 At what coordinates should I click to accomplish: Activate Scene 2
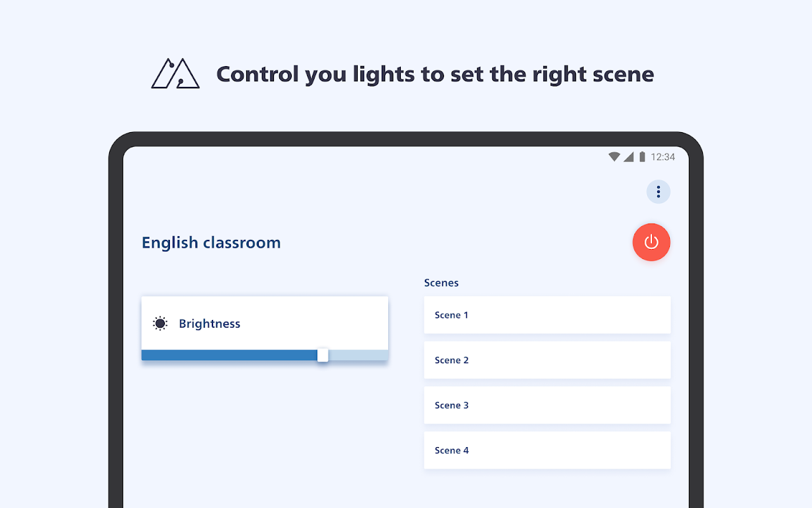[547, 360]
